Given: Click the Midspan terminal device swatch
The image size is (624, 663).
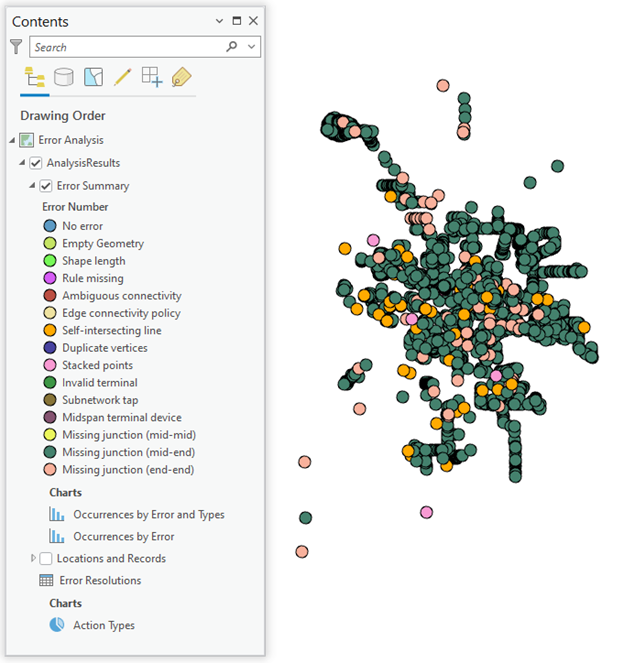Looking at the screenshot, I should (50, 417).
